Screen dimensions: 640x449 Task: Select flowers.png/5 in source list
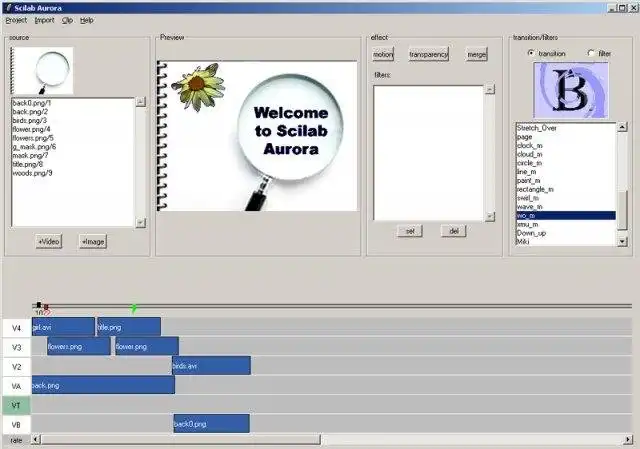(33, 138)
